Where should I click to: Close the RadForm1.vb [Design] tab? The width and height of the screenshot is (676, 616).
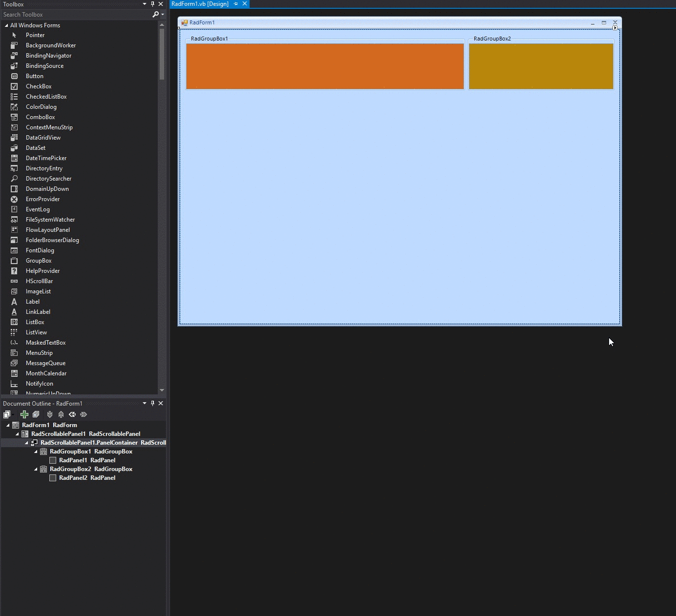[x=245, y=4]
